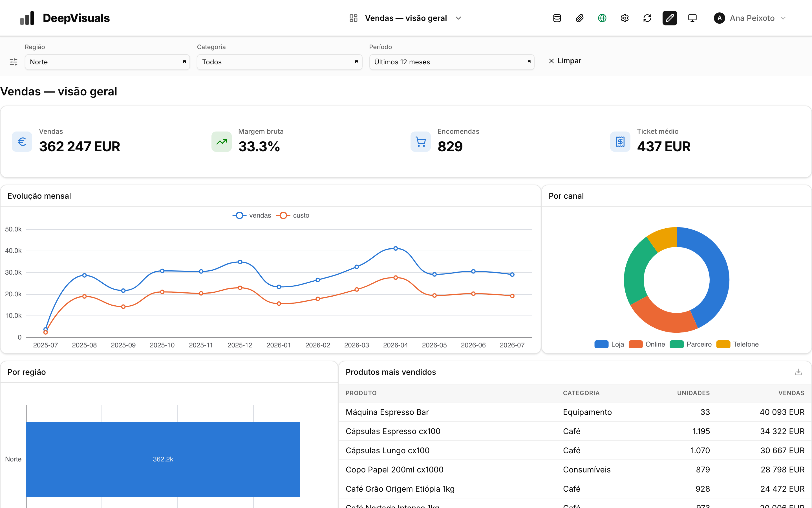This screenshot has width=812, height=508.
Task: Toggle the vendas series in legend
Action: tap(252, 215)
